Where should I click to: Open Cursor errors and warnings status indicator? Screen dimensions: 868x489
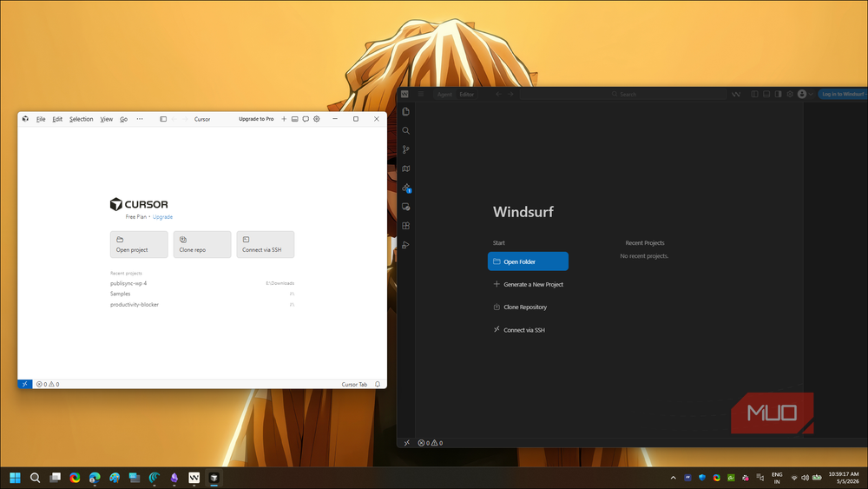tap(48, 384)
